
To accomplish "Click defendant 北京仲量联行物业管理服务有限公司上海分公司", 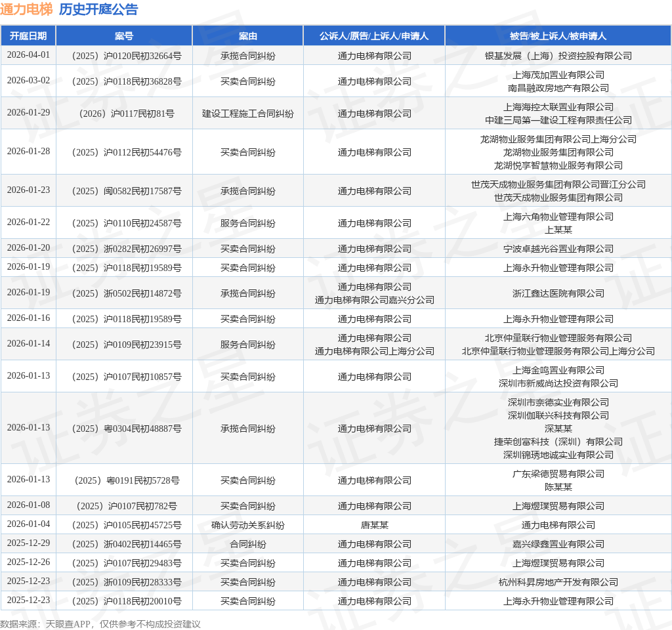I will click(558, 351).
